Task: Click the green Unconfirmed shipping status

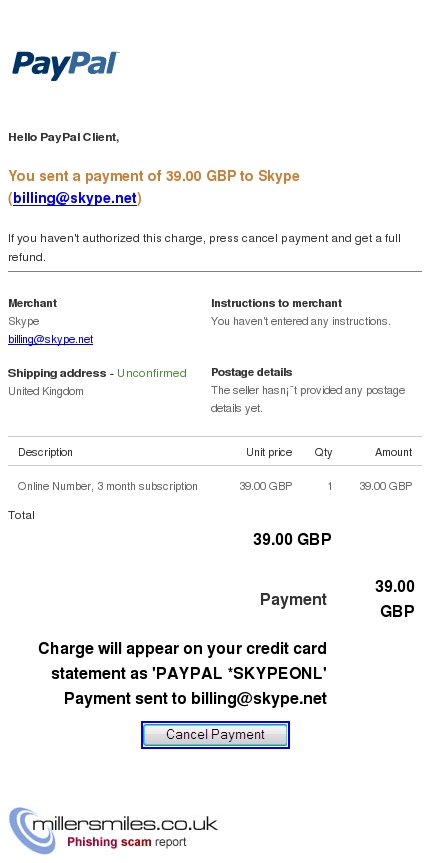Action: (x=152, y=373)
